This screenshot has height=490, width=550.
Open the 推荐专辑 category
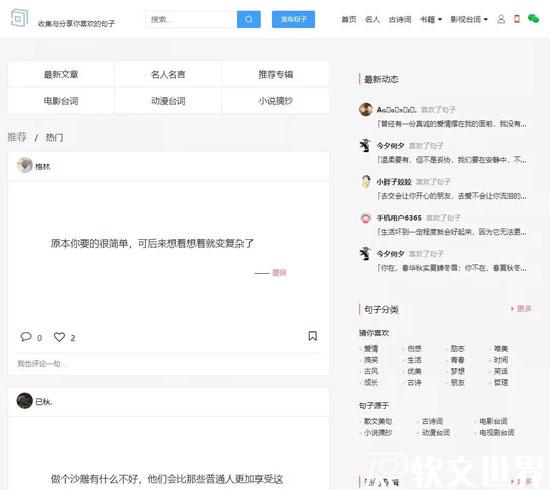276,74
